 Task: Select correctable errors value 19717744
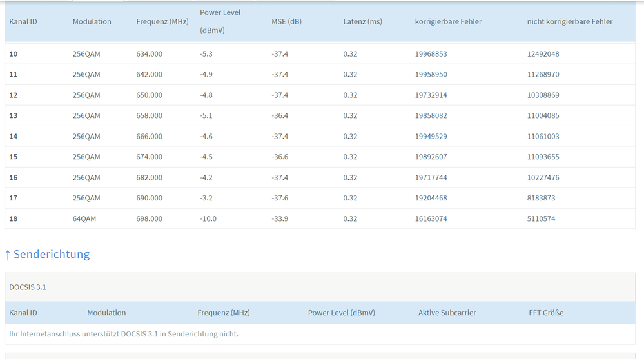tap(431, 177)
